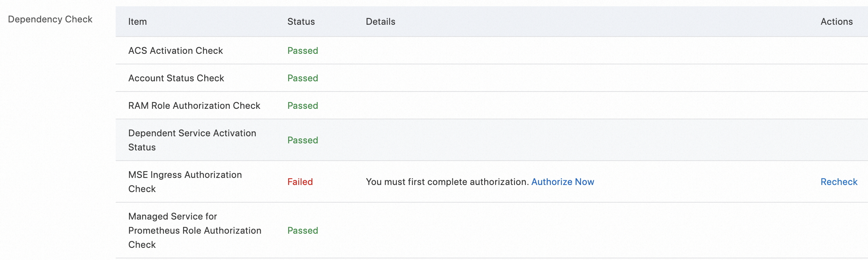
Task: Click the Status column header
Action: 301,22
